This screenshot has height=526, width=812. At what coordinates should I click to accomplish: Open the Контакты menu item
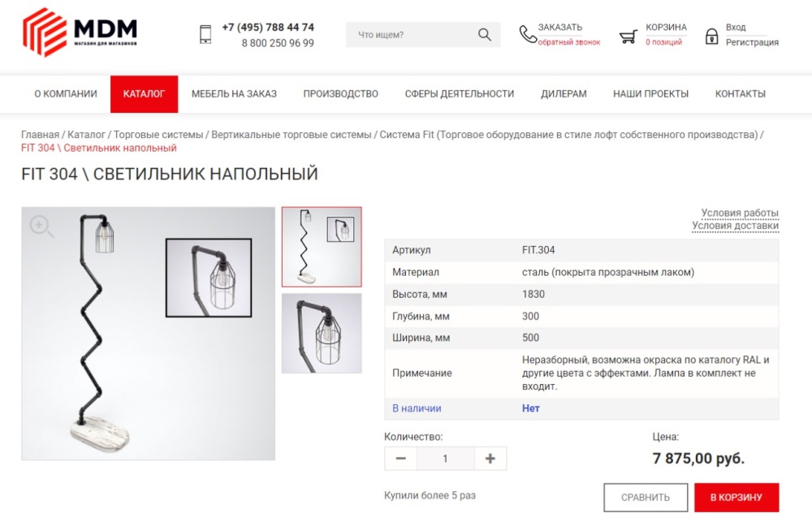(x=740, y=94)
